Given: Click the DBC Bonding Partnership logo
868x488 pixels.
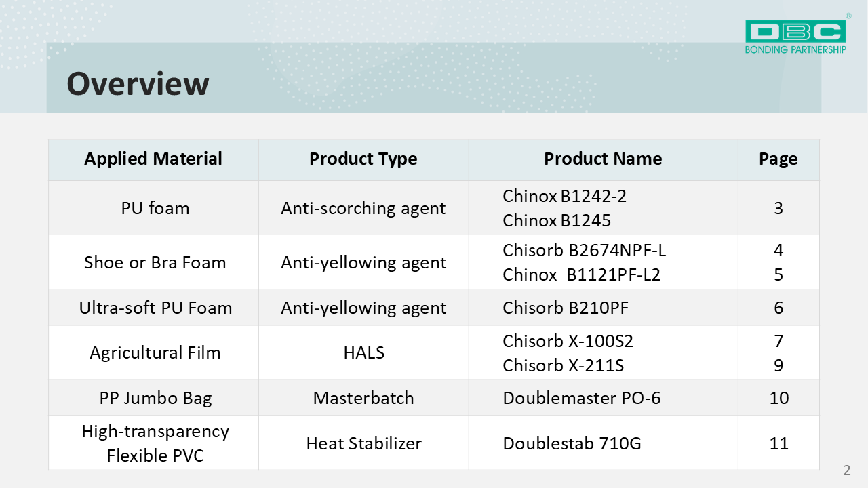Looking at the screenshot, I should [x=795, y=36].
